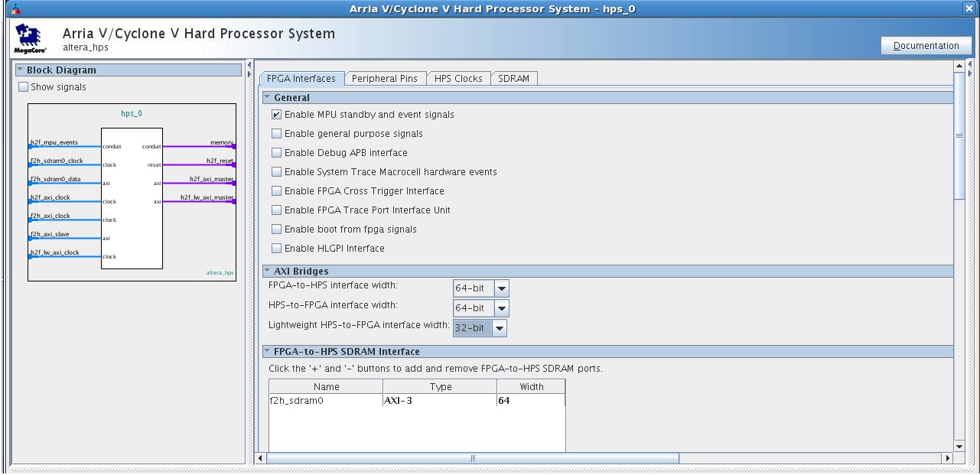This screenshot has height=475, width=980.
Task: Enable HLGPI Interface checkbox
Action: (277, 249)
